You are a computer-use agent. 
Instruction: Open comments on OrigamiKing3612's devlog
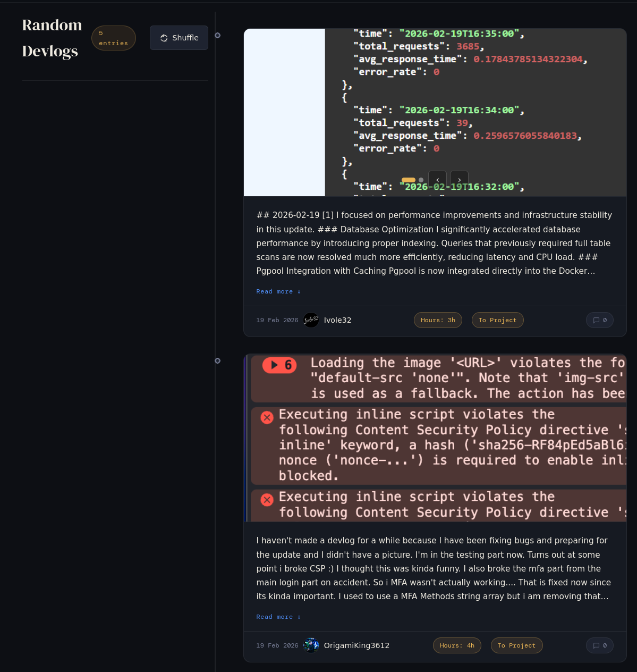click(599, 645)
